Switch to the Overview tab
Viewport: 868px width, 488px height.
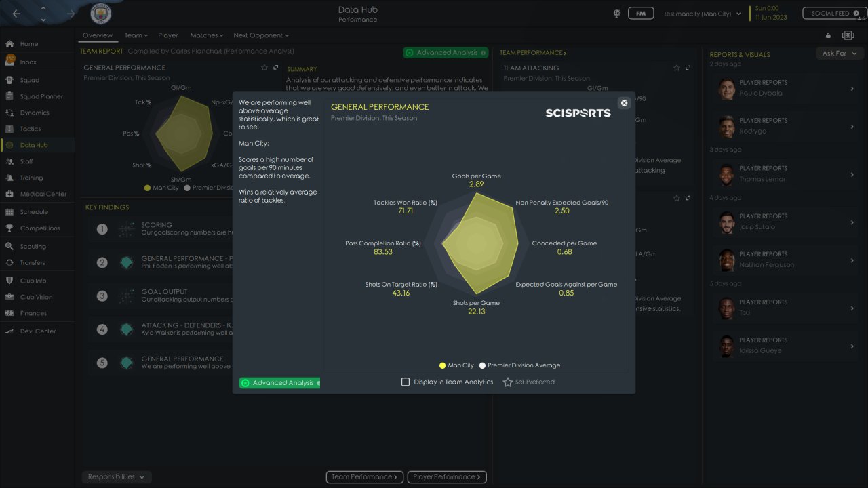click(98, 35)
